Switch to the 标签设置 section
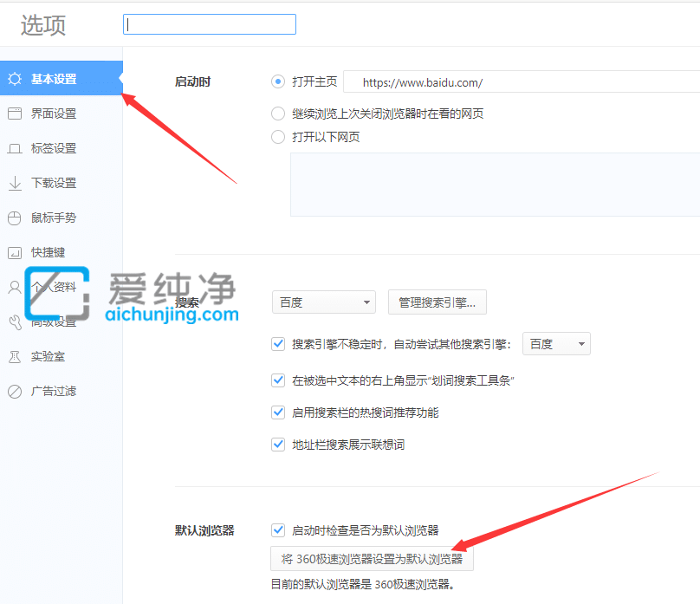 pyautogui.click(x=52, y=148)
